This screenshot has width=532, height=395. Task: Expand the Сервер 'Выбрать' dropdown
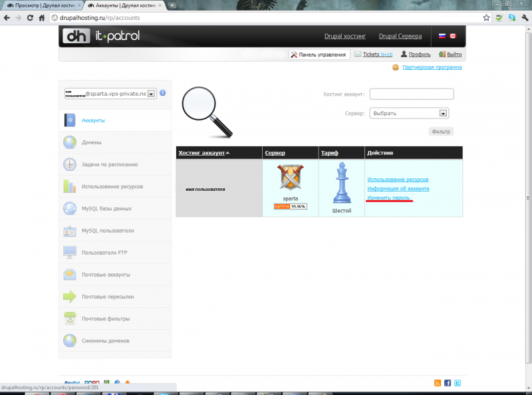click(x=444, y=113)
